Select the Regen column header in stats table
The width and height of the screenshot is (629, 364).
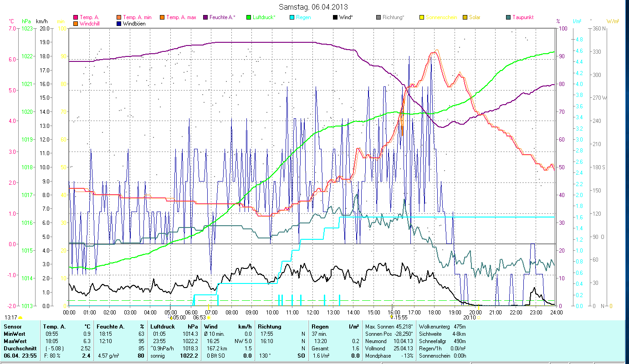(x=320, y=326)
